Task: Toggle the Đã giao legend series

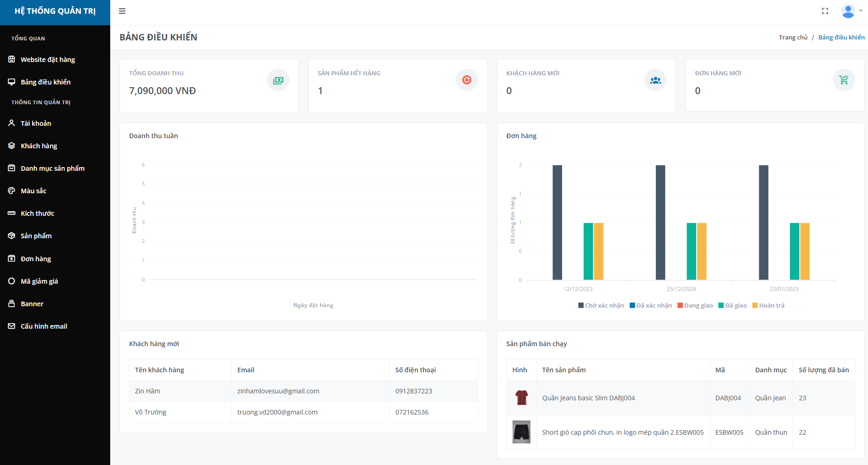Action: (x=733, y=306)
